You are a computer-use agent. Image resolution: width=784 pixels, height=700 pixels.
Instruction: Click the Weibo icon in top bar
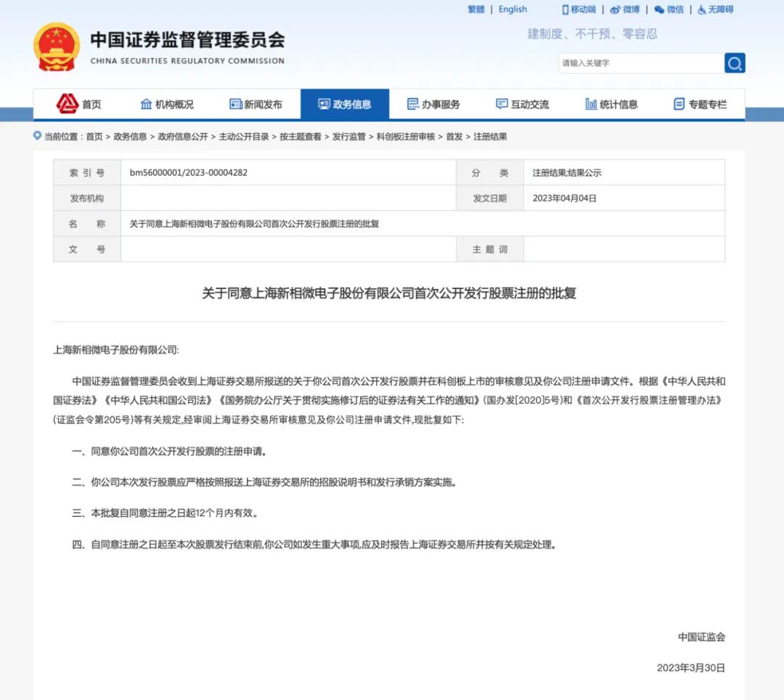pyautogui.click(x=615, y=9)
